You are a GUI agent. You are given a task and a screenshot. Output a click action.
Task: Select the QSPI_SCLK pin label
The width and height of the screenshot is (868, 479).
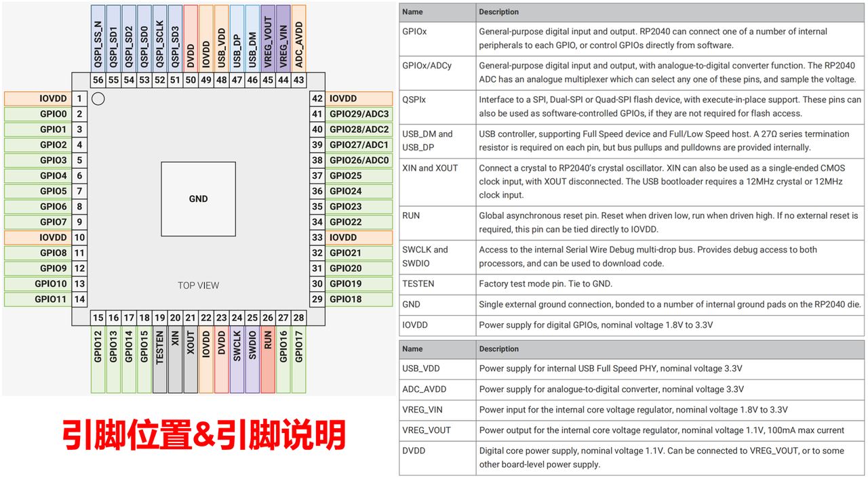click(160, 38)
